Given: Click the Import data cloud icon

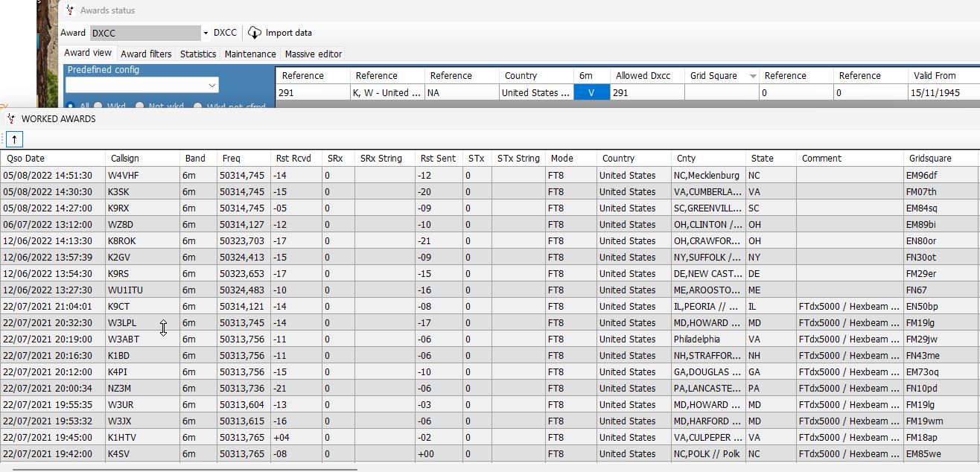Looking at the screenshot, I should 255,33.
